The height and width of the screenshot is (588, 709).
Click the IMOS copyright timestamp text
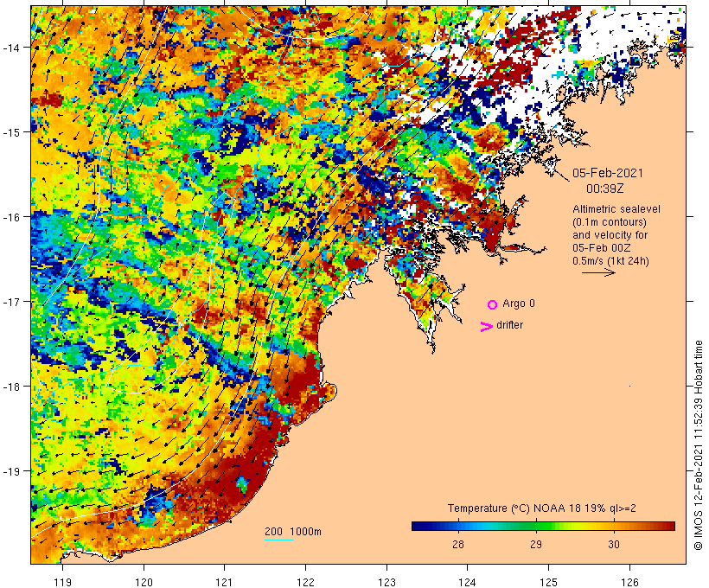click(699, 445)
